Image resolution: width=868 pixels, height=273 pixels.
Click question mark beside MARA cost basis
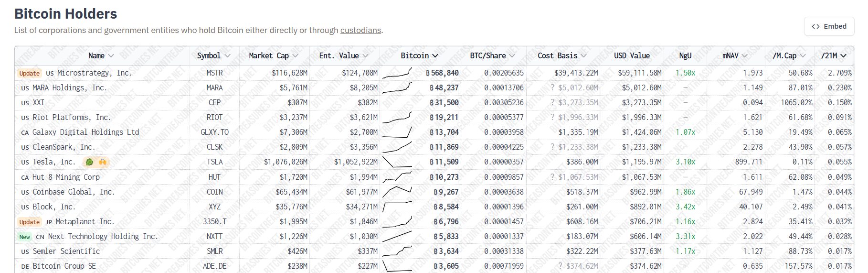pos(552,87)
